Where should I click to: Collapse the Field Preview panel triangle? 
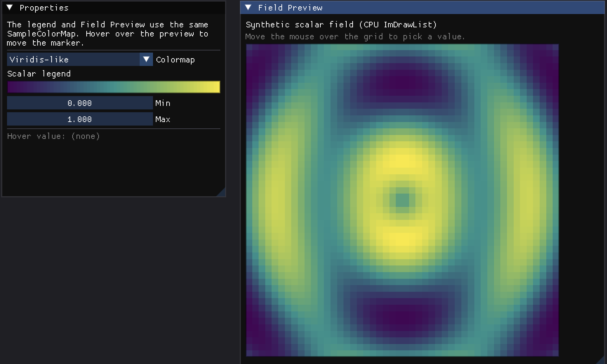tap(248, 8)
